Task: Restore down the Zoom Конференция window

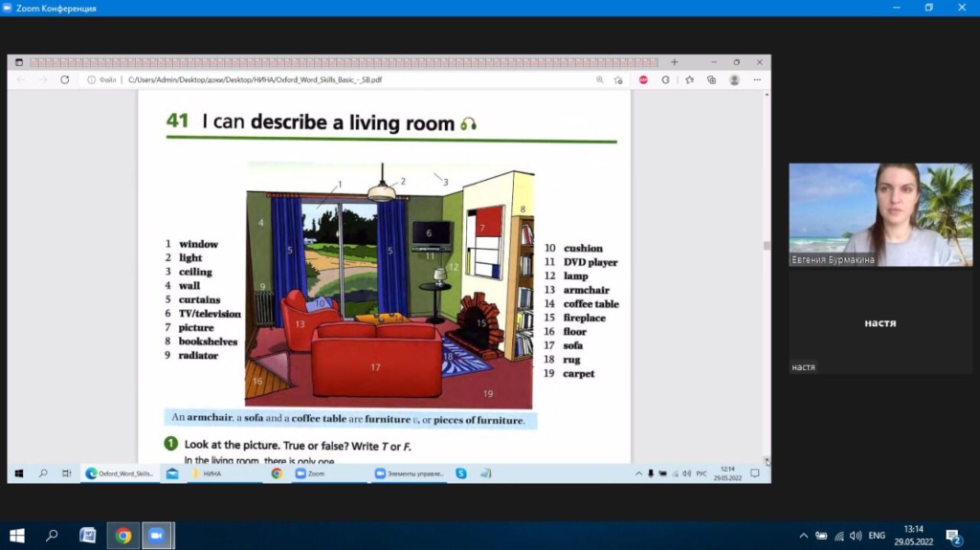Action: tap(928, 8)
